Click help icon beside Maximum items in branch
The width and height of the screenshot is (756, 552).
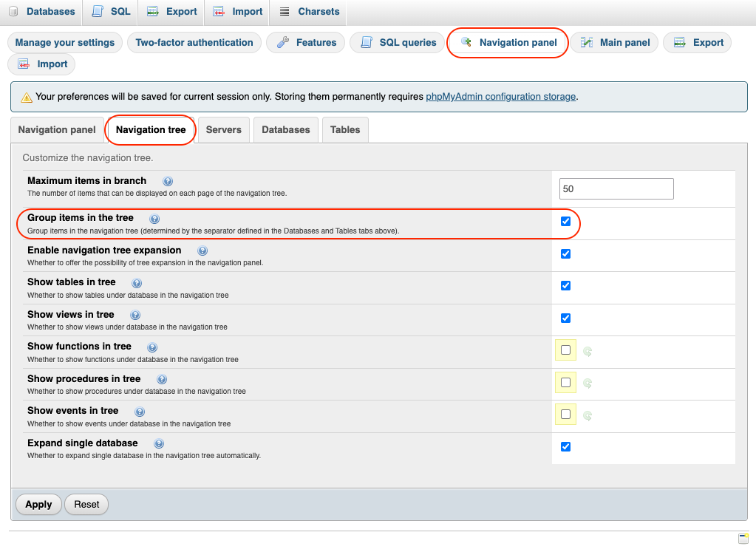pyautogui.click(x=168, y=181)
